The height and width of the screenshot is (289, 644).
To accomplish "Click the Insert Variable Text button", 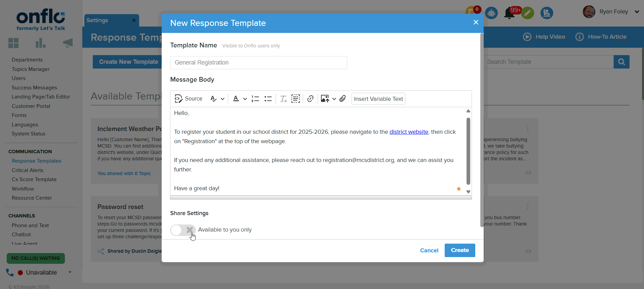I will 378,99.
